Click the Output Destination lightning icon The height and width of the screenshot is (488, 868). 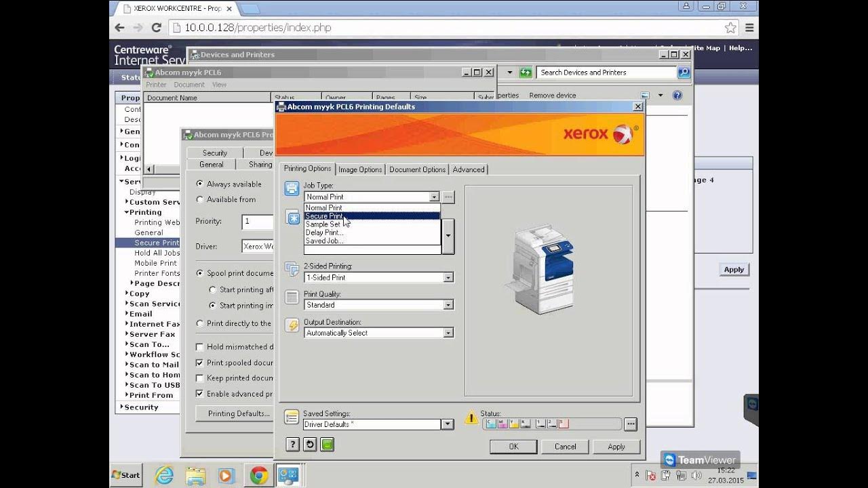click(292, 325)
